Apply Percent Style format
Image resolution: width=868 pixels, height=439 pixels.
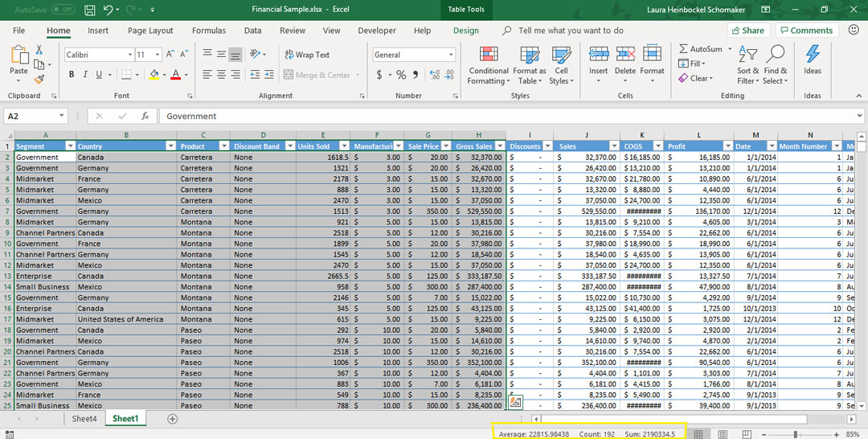[401, 75]
